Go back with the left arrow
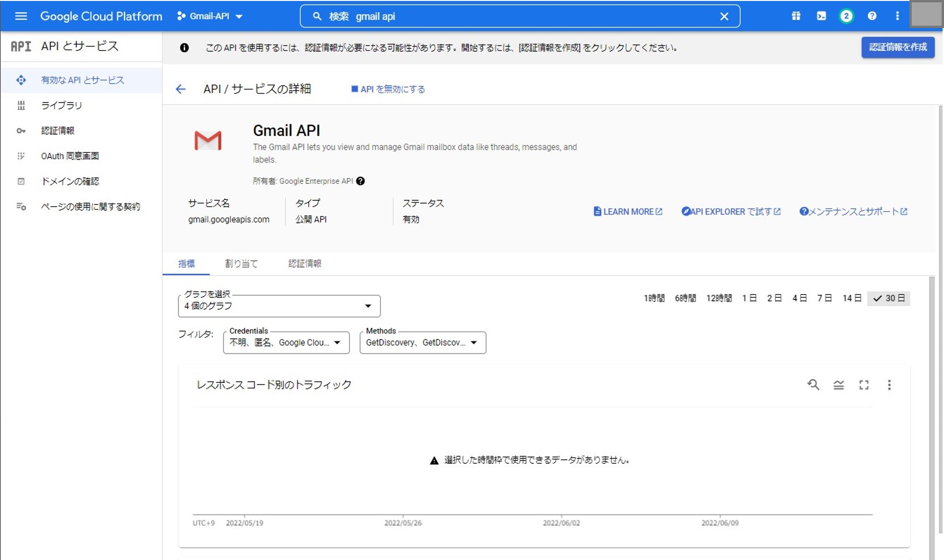944x560 pixels. [181, 89]
